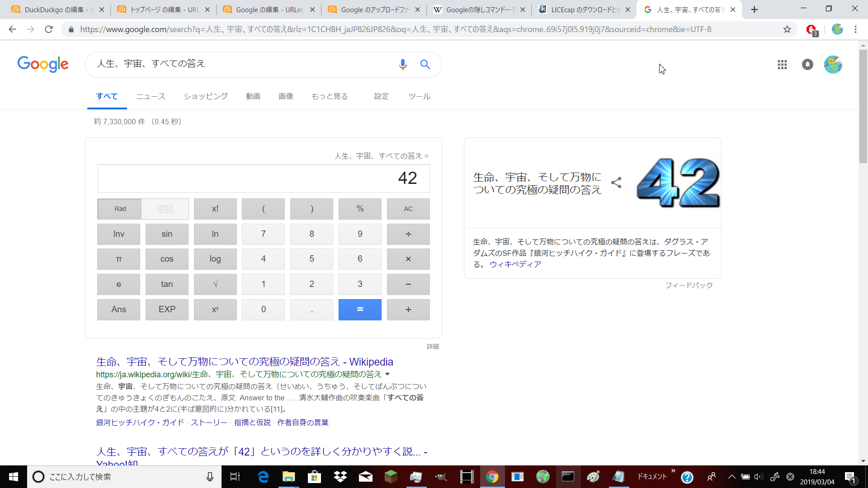The width and height of the screenshot is (868, 488).
Task: Bookmark this page with the star
Action: (x=787, y=29)
